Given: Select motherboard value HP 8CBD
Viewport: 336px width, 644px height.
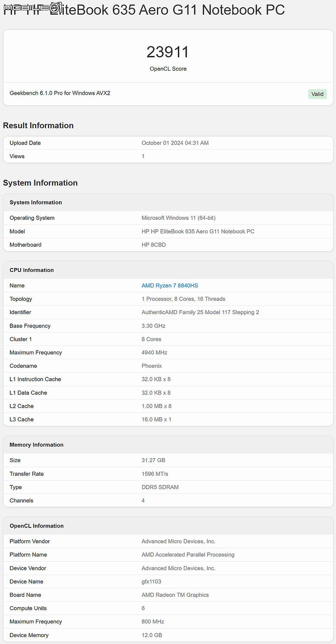Looking at the screenshot, I should pos(154,245).
